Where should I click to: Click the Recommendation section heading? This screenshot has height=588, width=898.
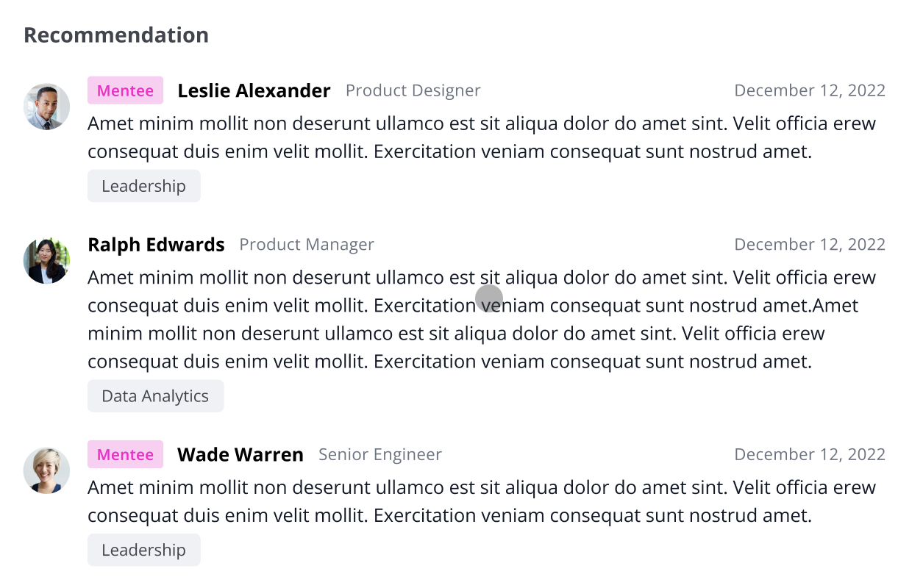[x=116, y=35]
